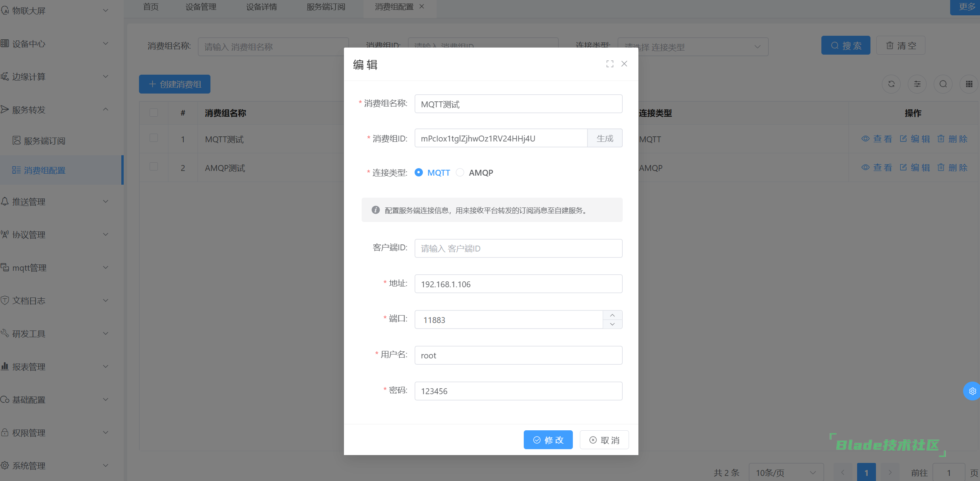980x481 pixels.
Task: Open the 10条/页 page size dropdown
Action: coord(785,472)
